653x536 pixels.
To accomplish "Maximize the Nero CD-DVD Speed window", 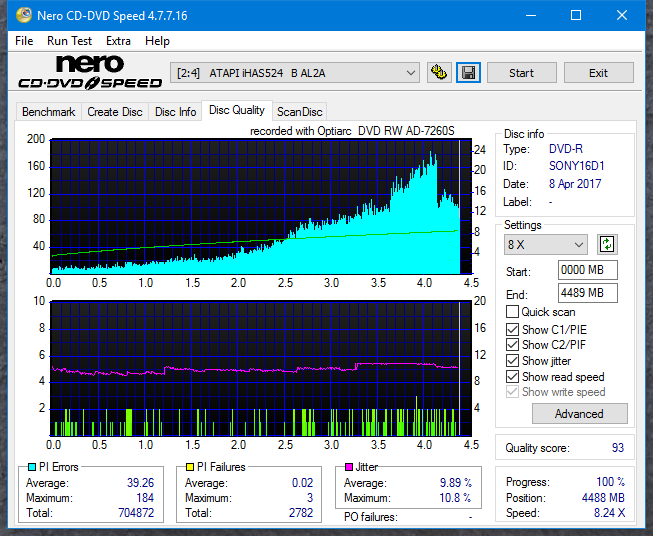I will click(576, 15).
